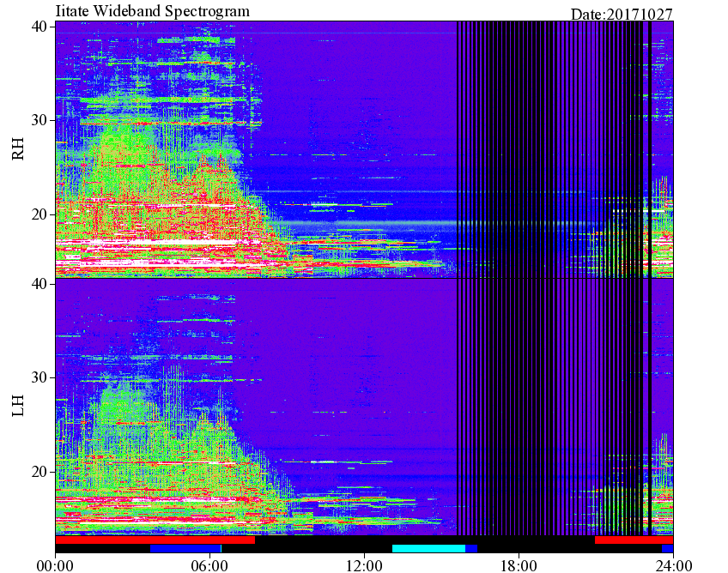728x573 pixels.
Task: Select the 24:00 time axis tick label
Action: pyautogui.click(x=672, y=564)
